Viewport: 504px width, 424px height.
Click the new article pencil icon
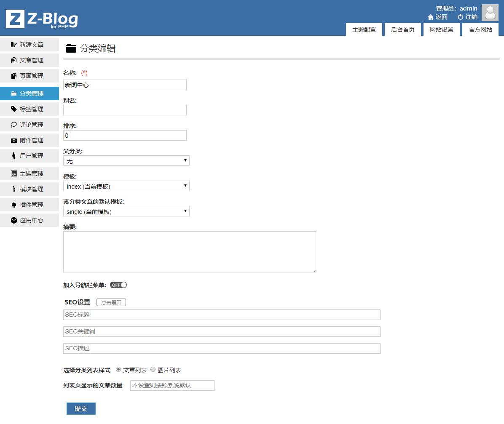14,45
